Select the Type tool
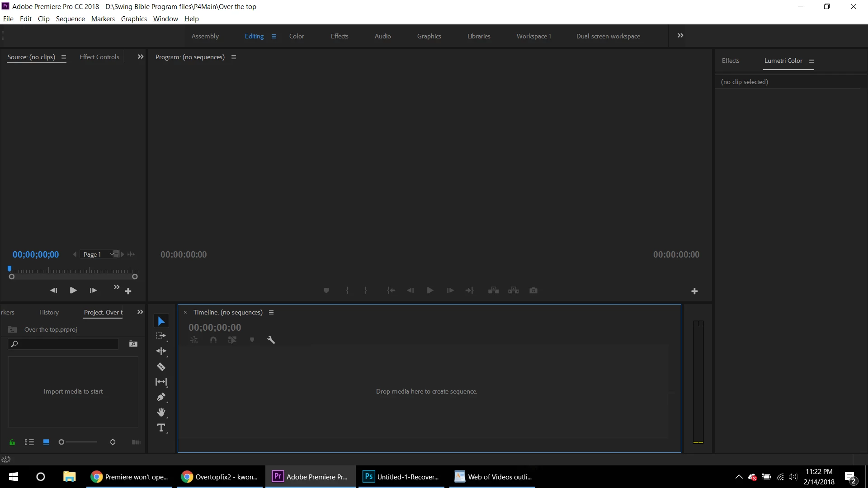868x488 pixels. (x=161, y=428)
